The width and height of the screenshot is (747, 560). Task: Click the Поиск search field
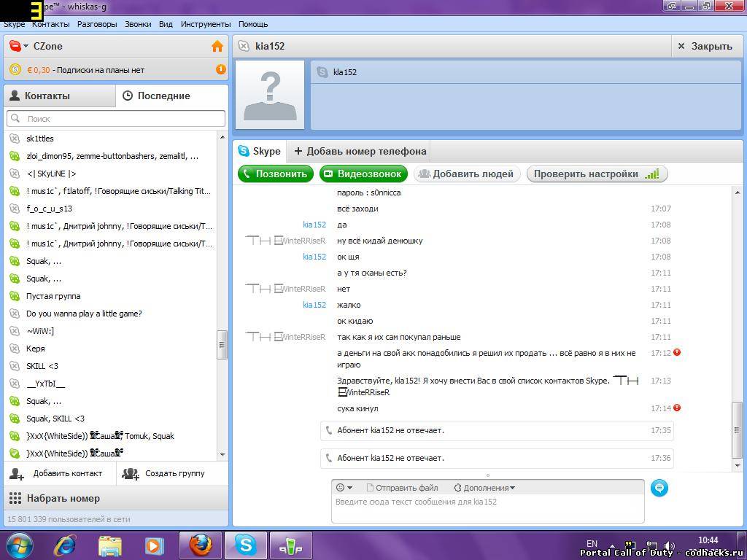[116, 119]
